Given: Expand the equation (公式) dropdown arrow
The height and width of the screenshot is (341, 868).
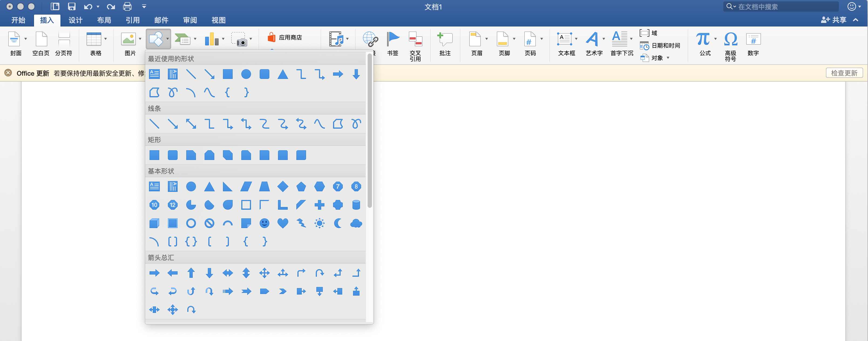Looking at the screenshot, I should (x=715, y=39).
